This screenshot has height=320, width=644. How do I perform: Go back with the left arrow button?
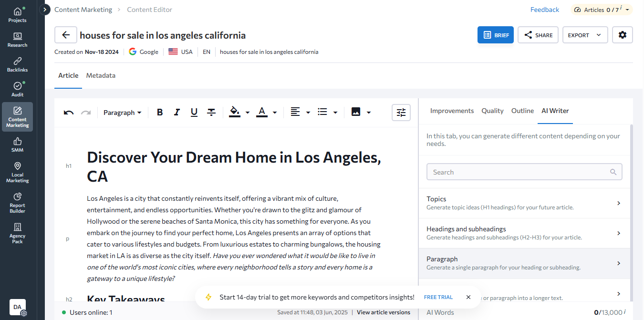click(66, 35)
